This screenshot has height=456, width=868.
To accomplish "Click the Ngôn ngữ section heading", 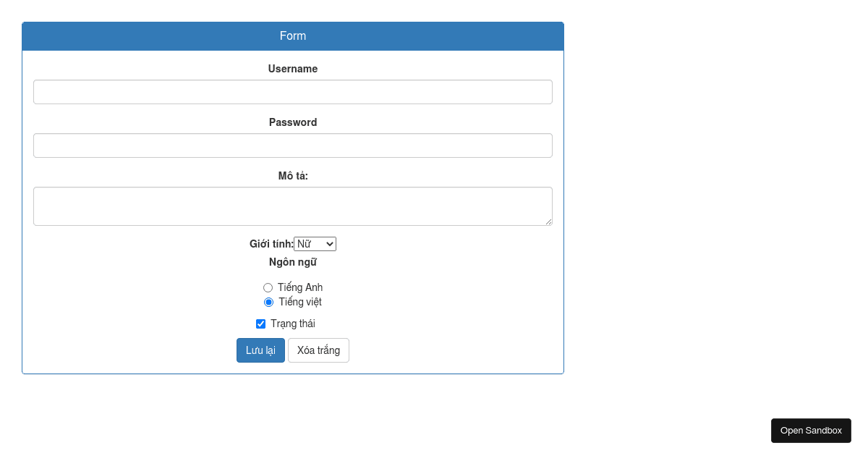I will click(x=292, y=262).
